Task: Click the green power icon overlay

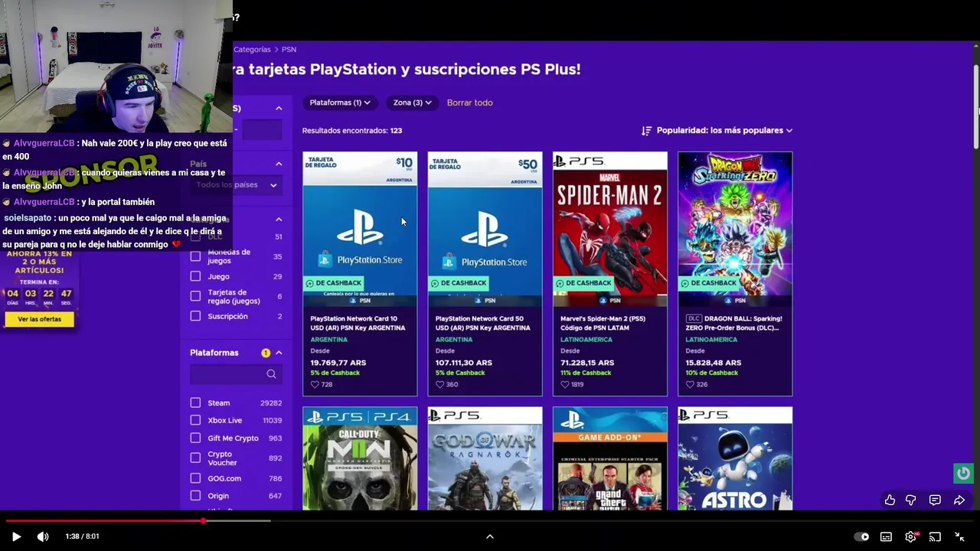Action: tap(963, 473)
